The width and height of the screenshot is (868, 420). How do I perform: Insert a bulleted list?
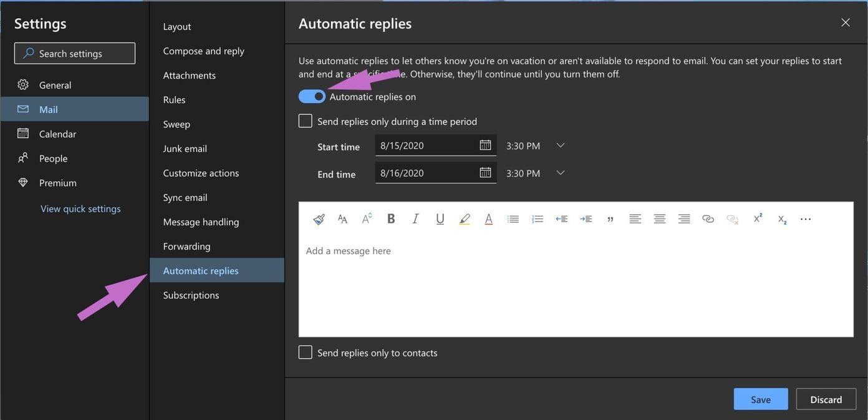tap(513, 219)
